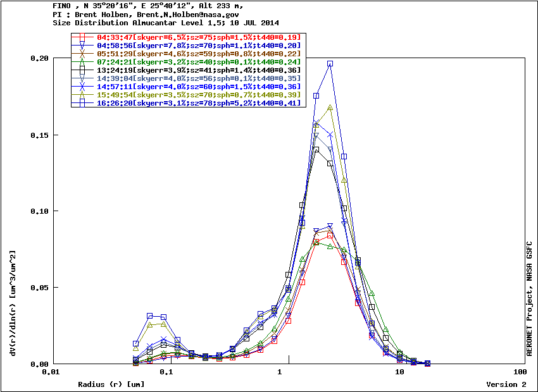
Task: Click the Version 2 label
Action: pos(506,384)
